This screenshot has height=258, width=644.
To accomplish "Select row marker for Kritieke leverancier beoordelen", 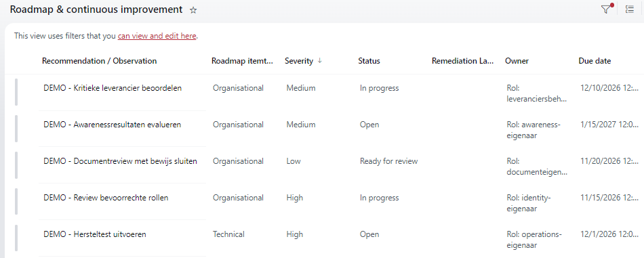I will pyautogui.click(x=16, y=92).
